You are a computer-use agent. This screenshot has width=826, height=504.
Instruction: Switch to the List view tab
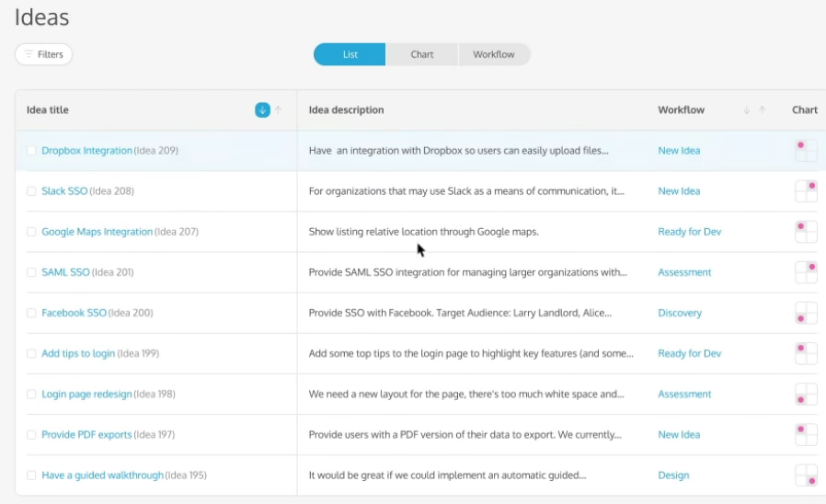(350, 54)
